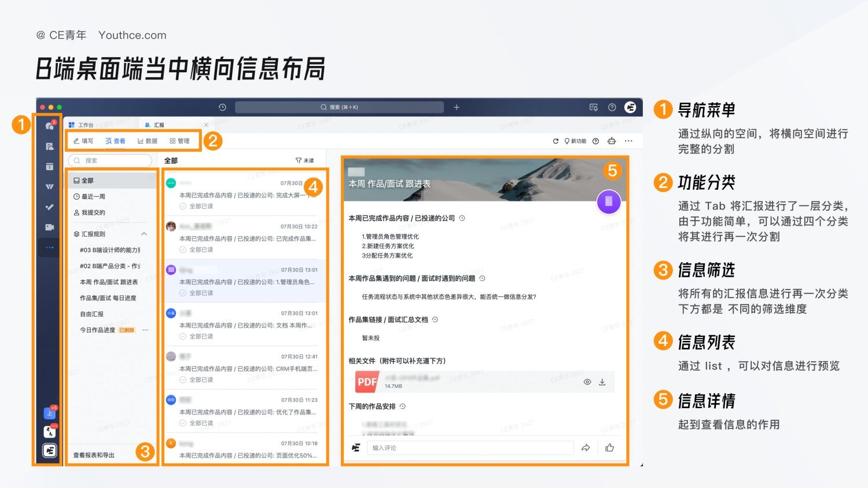The height and width of the screenshot is (488, 868).
Task: Open bottom CE workspace icon in sidebar
Action: click(50, 450)
